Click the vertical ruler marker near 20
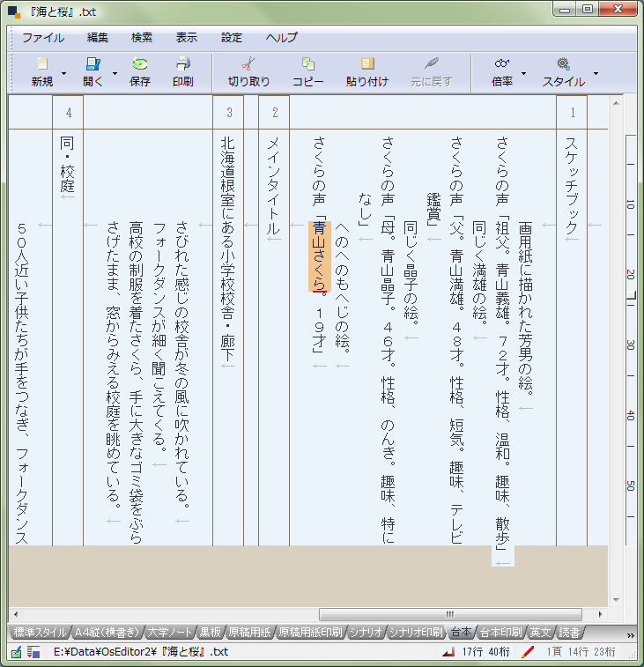Viewport: 644px width, 667px height. [632, 295]
